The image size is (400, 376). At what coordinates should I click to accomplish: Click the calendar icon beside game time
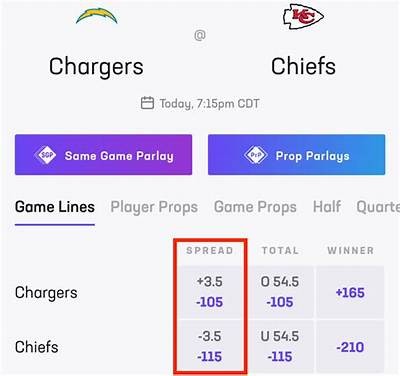pos(147,103)
